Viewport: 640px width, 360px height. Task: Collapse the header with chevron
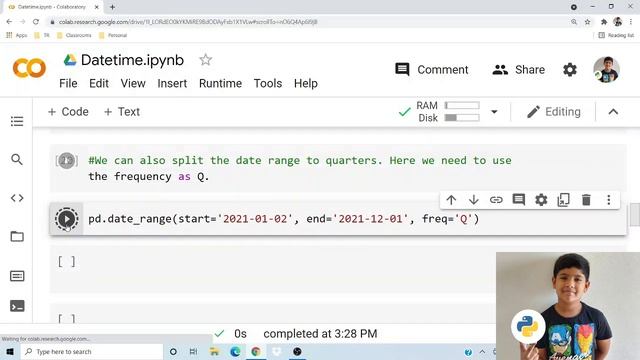(x=613, y=112)
